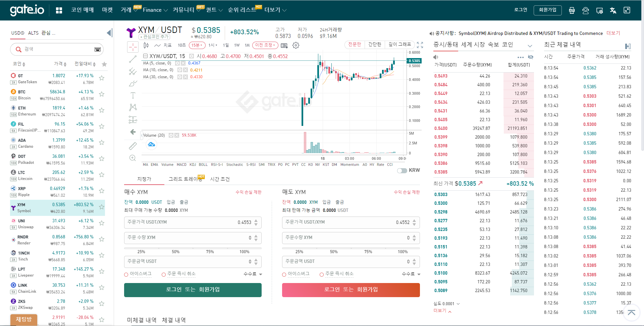Click the back arrow chart tool

[133, 132]
